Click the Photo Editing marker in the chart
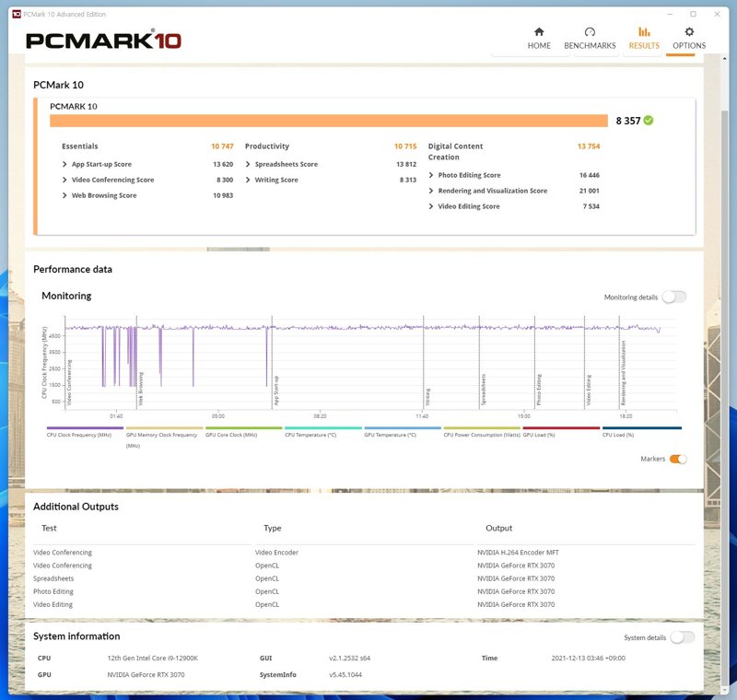737x700 pixels. coord(539,390)
